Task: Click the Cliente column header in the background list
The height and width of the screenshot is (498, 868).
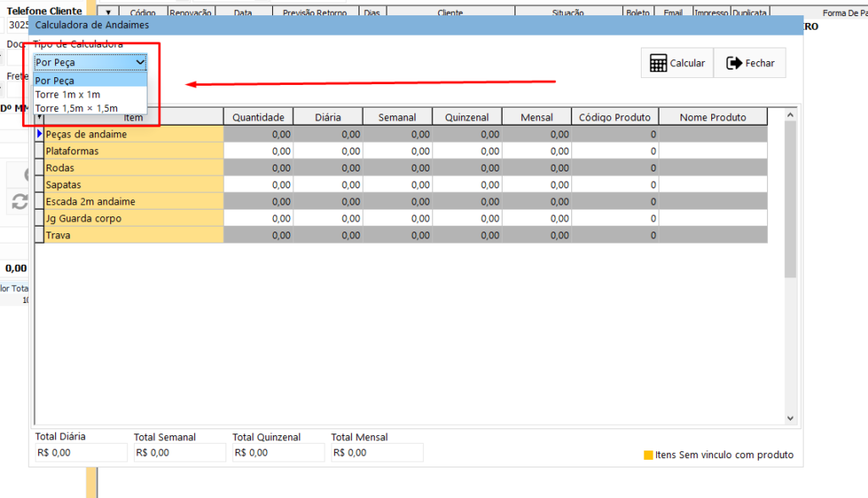Action: pyautogui.click(x=451, y=12)
